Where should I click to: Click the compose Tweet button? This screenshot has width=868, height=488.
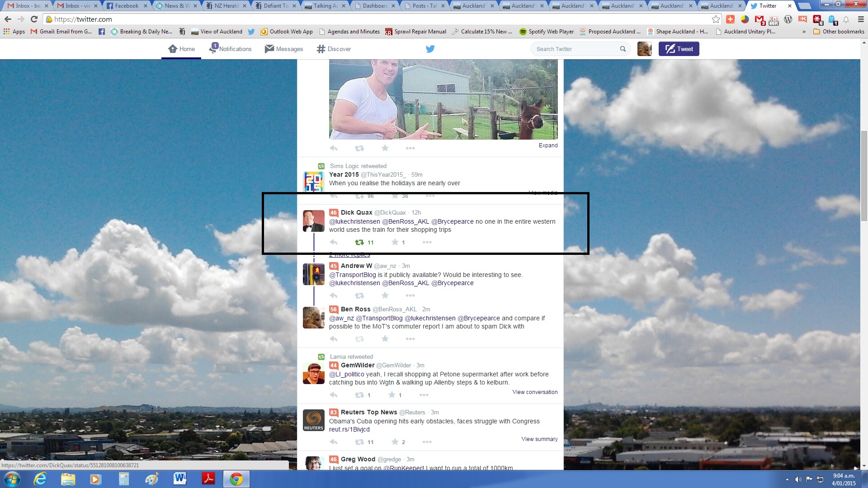(x=679, y=49)
